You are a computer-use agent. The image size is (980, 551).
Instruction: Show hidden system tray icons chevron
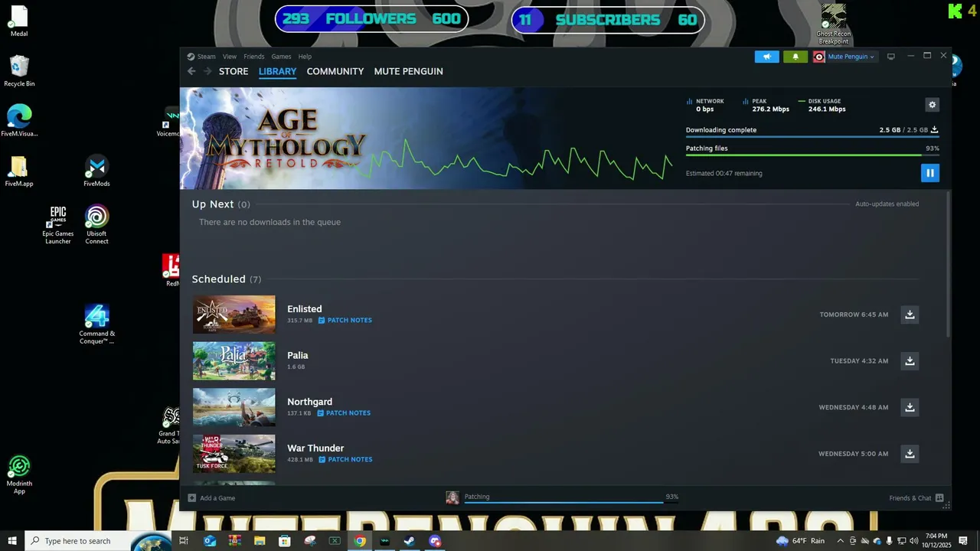coord(840,541)
